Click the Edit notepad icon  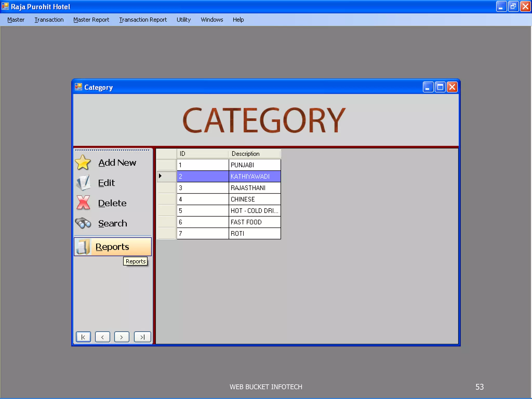(83, 183)
